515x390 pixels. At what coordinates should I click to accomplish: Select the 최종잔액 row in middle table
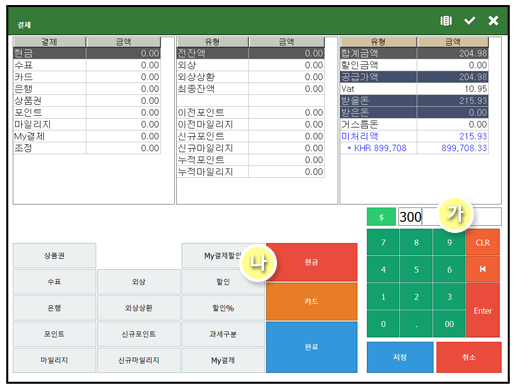(x=251, y=89)
